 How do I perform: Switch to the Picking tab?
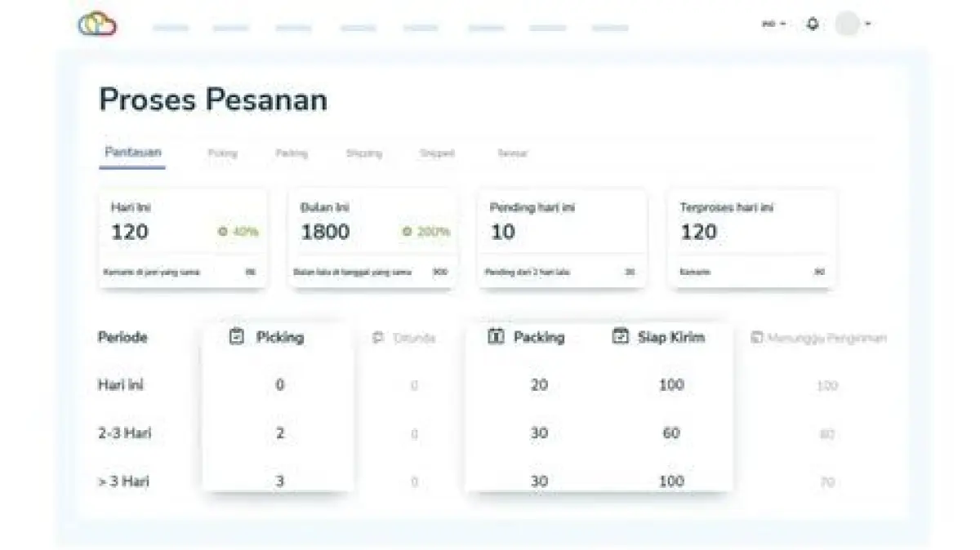pos(222,153)
